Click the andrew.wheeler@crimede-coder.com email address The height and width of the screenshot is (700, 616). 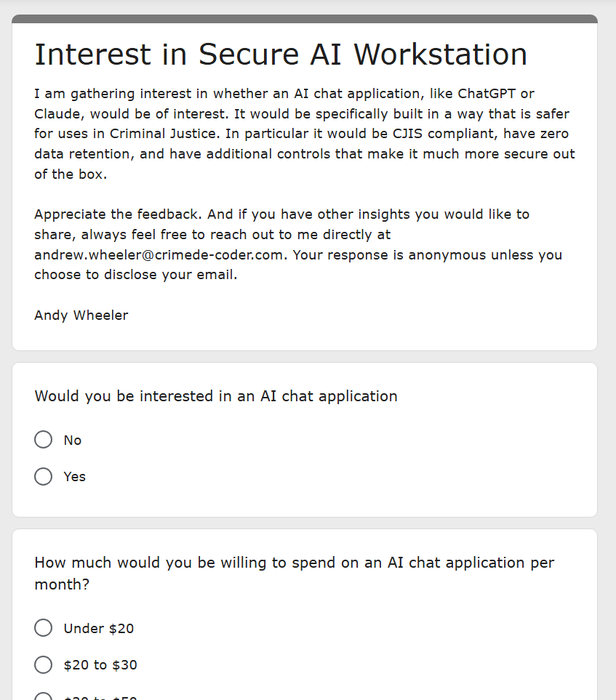(159, 255)
